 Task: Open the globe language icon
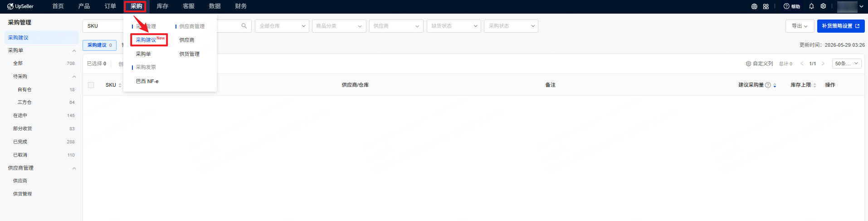click(x=754, y=6)
